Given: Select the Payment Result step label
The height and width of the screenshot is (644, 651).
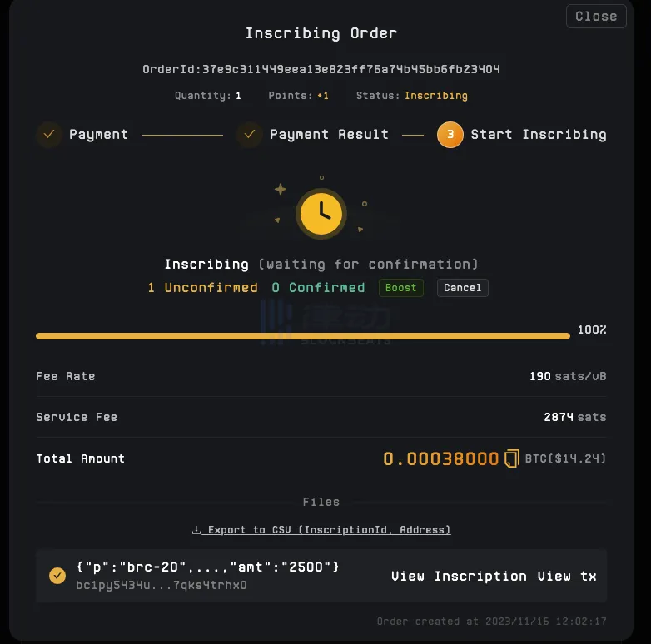Looking at the screenshot, I should (329, 135).
